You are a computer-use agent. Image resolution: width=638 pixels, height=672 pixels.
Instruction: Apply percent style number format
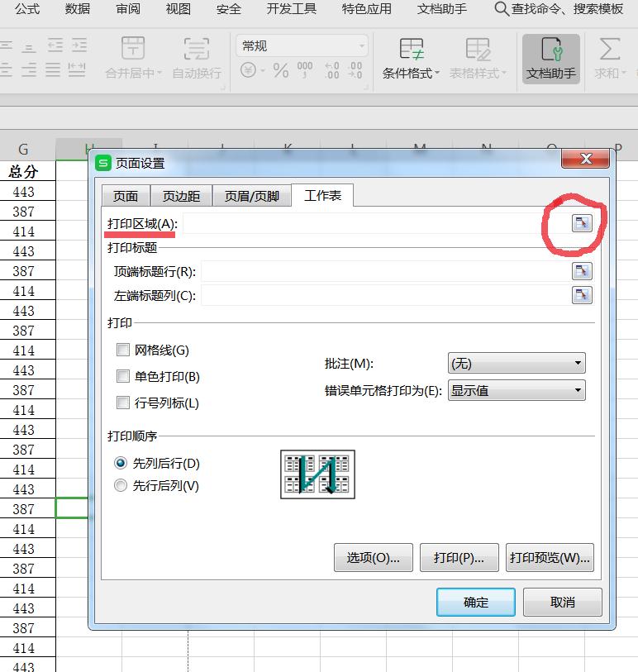pos(281,70)
